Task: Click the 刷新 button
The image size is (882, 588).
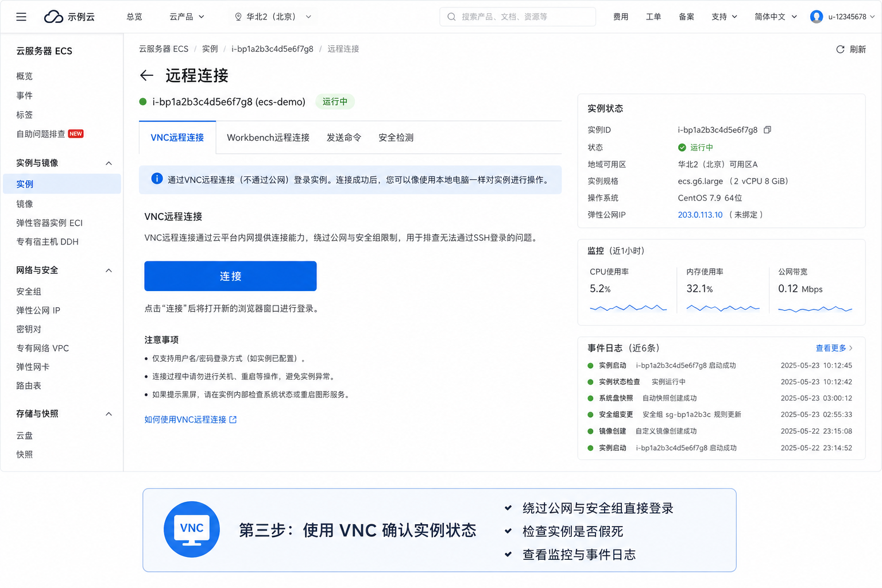Action: pos(851,49)
